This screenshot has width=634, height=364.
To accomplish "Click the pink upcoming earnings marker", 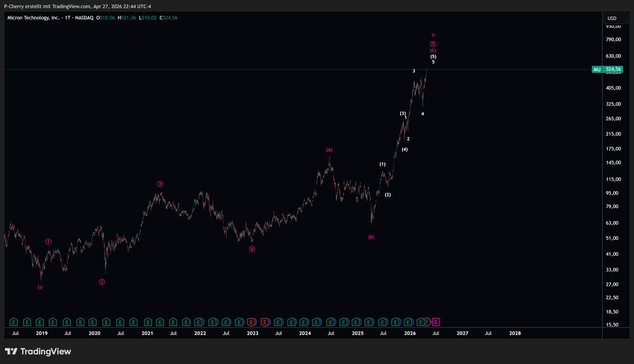I will pos(436,322).
